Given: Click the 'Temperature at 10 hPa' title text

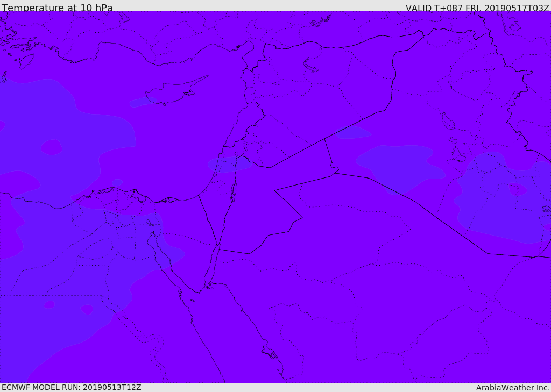Looking at the screenshot, I should [x=57, y=8].
